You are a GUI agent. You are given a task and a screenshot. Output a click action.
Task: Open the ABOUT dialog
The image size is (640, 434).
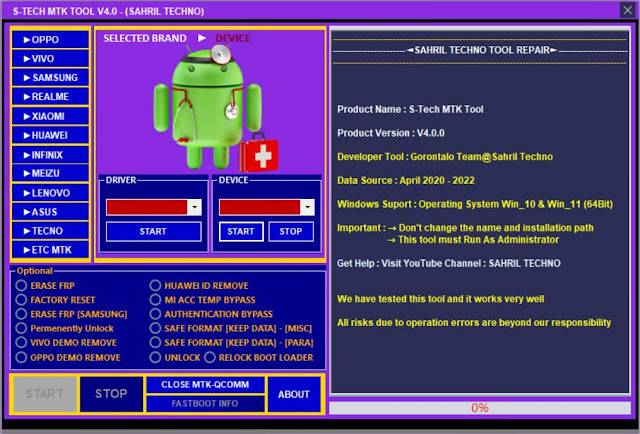[294, 394]
